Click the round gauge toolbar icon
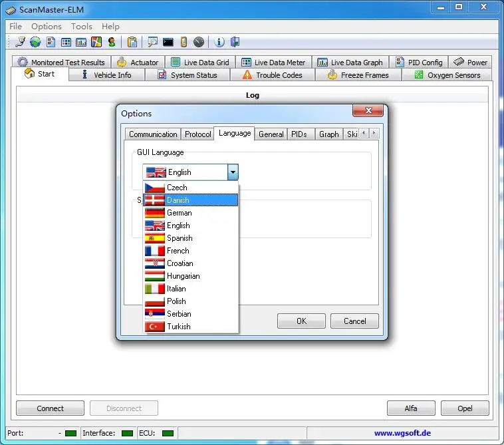This screenshot has height=445, width=504. point(199,42)
